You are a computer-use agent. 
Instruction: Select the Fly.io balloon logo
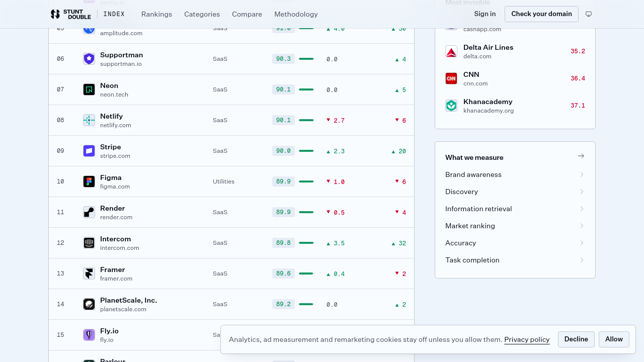[89, 335]
